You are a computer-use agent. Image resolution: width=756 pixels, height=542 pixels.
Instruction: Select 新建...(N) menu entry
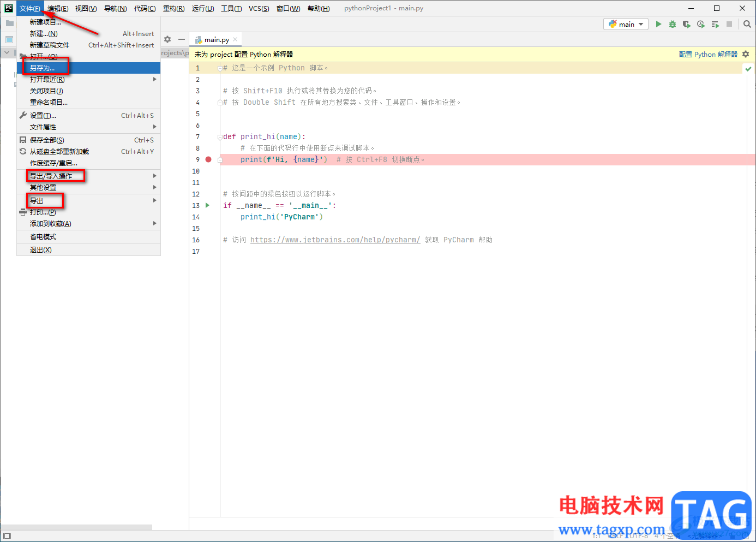(88, 33)
